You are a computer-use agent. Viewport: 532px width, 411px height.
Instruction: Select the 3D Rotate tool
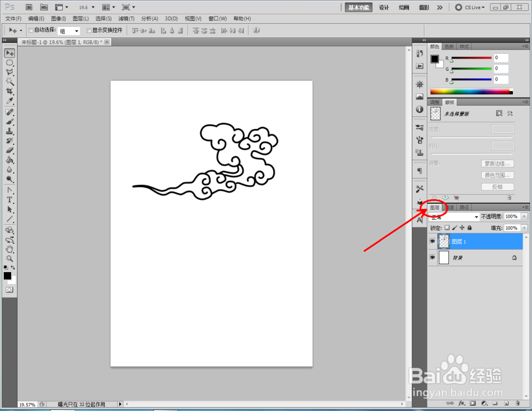10,230
